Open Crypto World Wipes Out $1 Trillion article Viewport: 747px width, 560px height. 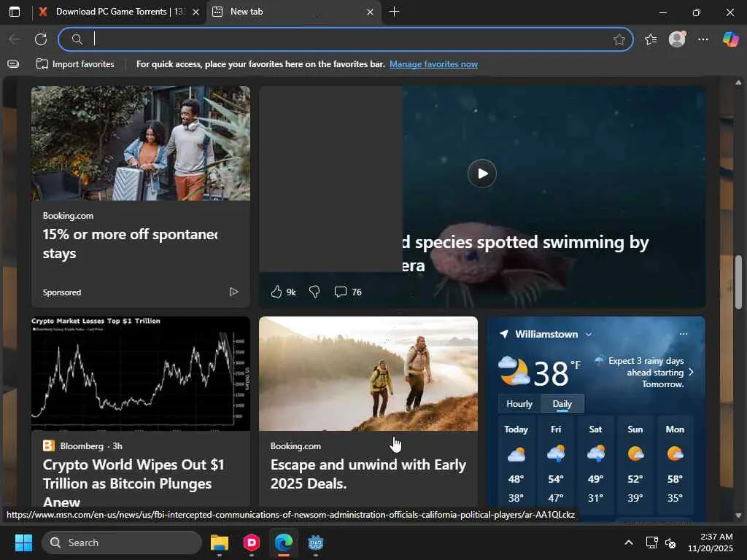click(133, 482)
